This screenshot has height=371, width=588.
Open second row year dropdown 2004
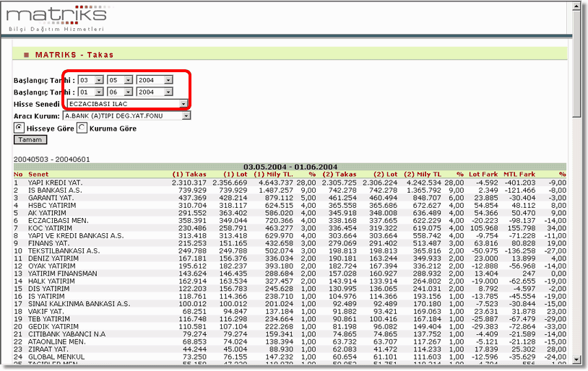point(155,92)
